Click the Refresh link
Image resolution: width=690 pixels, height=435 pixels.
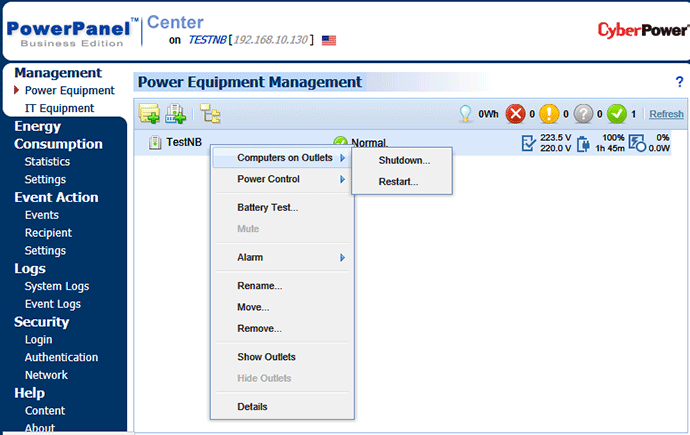coord(666,114)
